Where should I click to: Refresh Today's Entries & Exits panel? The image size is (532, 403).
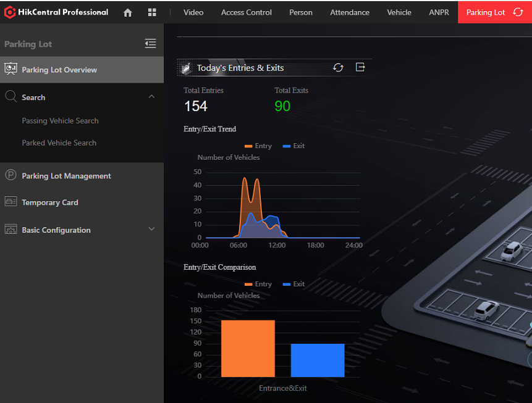pyautogui.click(x=338, y=68)
